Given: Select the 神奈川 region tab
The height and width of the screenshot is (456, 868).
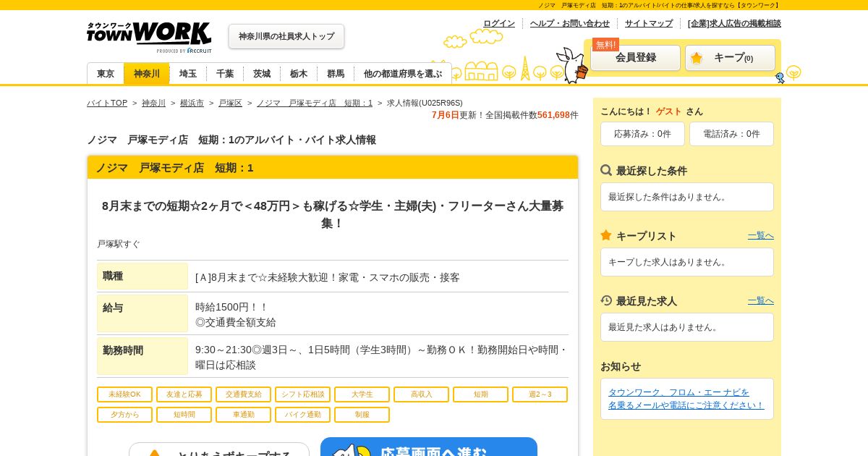Looking at the screenshot, I should pos(147,74).
